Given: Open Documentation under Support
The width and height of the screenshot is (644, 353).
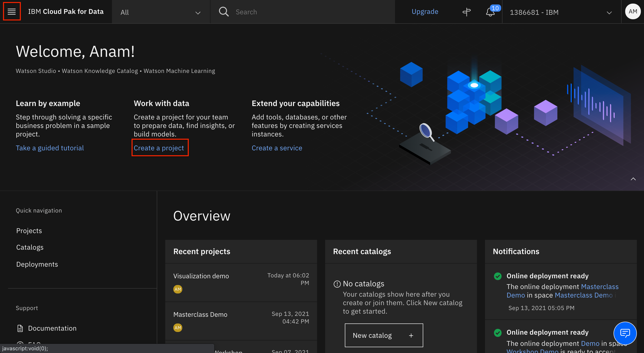Looking at the screenshot, I should pos(52,328).
